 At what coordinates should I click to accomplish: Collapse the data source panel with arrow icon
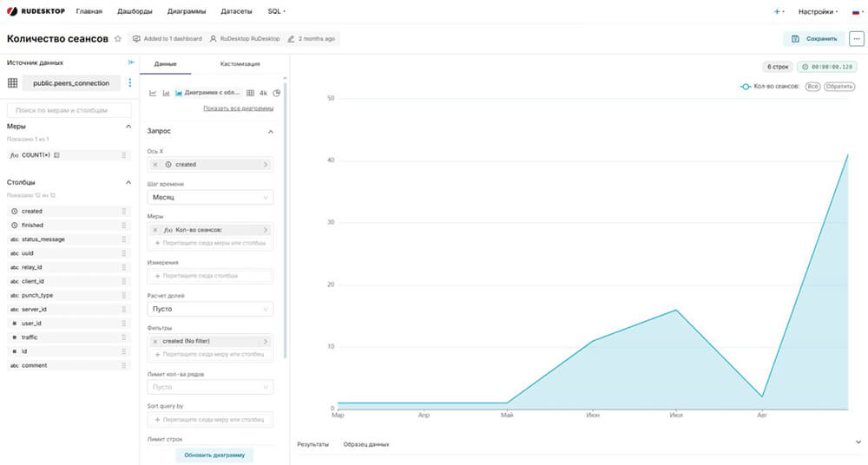click(131, 62)
